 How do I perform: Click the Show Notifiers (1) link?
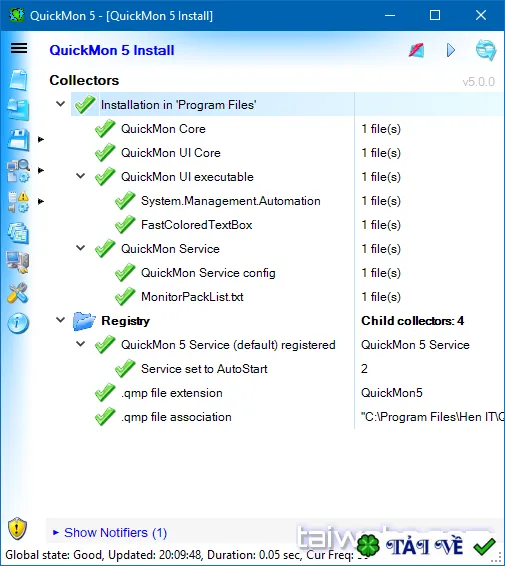coord(115,532)
